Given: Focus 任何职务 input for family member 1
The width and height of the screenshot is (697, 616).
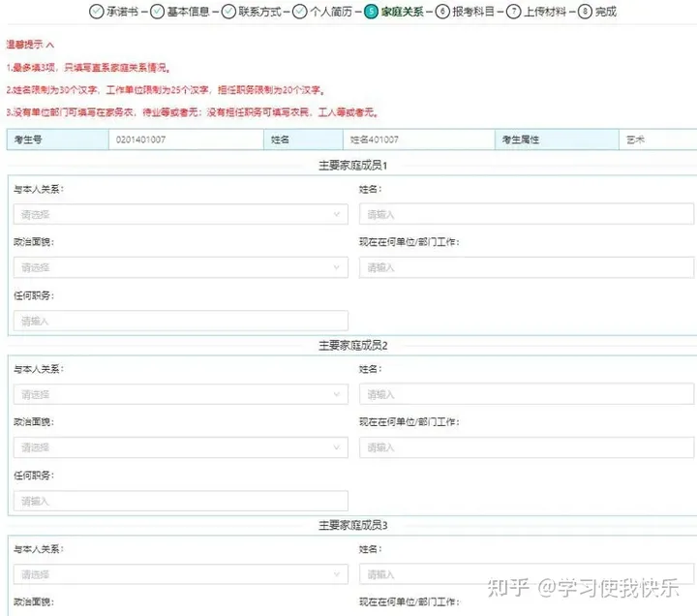Looking at the screenshot, I should 180,321.
